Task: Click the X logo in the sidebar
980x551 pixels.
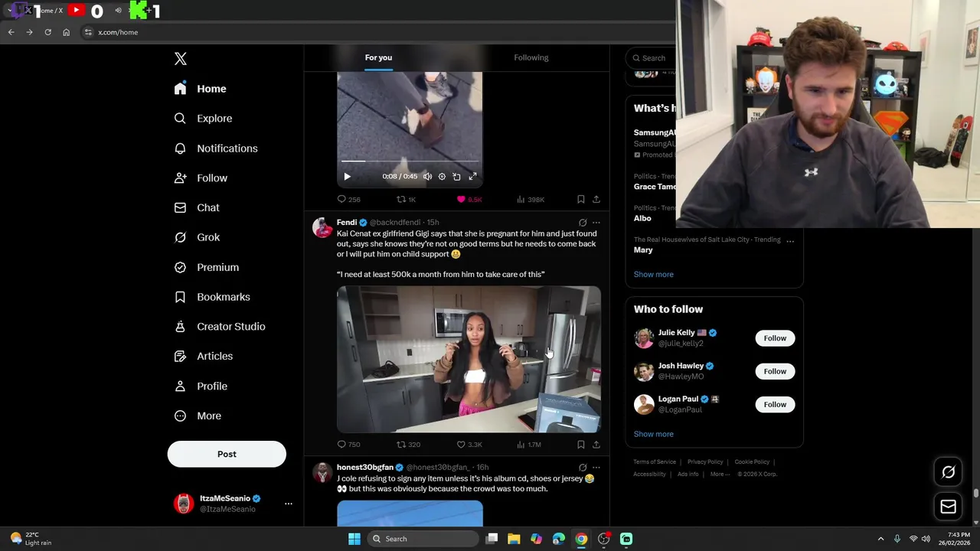Action: 180,59
